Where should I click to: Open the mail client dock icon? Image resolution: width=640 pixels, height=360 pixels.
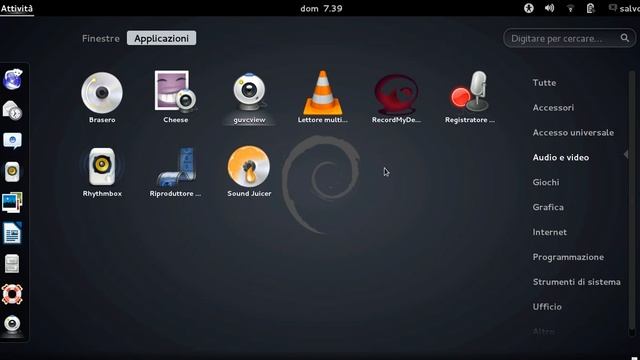pyautogui.click(x=12, y=110)
